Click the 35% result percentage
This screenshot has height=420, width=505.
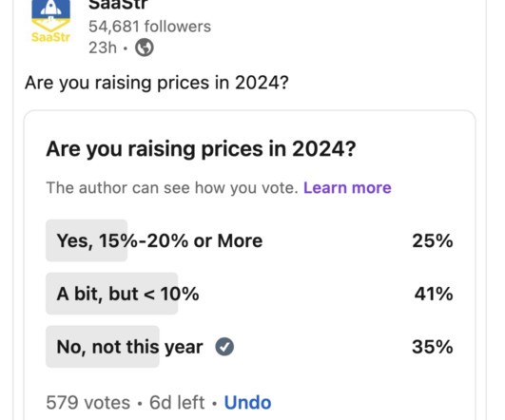(x=433, y=347)
